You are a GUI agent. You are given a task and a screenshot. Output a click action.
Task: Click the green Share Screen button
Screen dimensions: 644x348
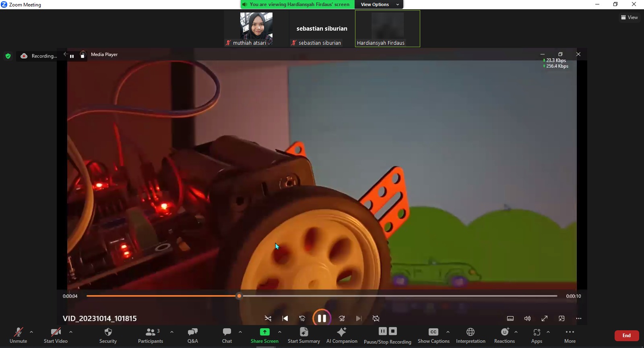coord(264,336)
